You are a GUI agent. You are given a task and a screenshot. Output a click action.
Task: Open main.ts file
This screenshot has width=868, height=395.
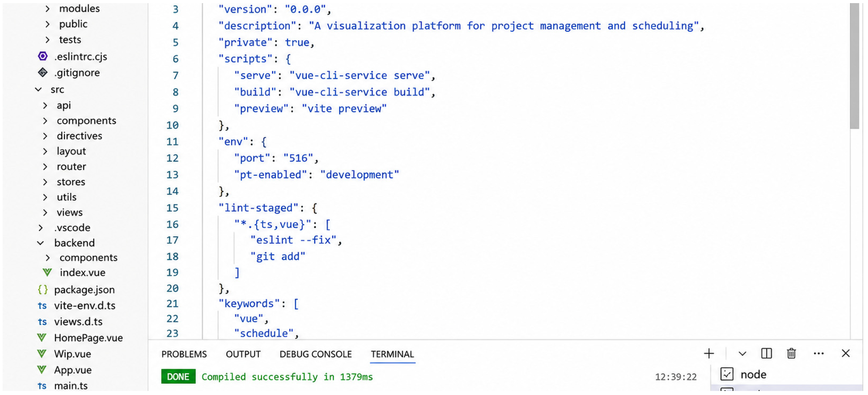71,386
